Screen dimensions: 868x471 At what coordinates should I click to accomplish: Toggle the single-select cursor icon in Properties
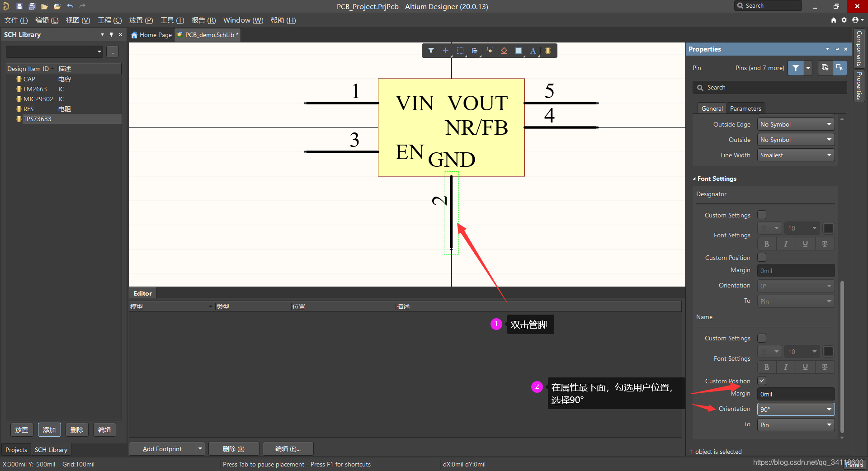click(840, 68)
